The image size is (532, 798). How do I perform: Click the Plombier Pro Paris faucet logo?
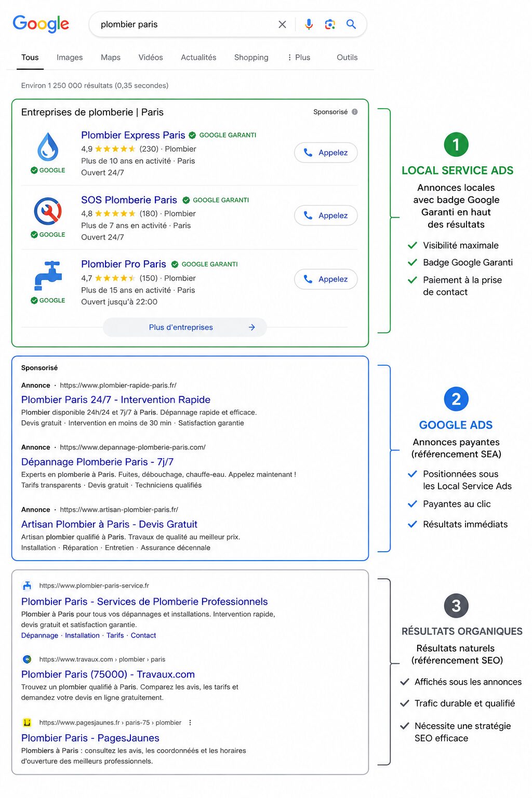pyautogui.click(x=48, y=275)
